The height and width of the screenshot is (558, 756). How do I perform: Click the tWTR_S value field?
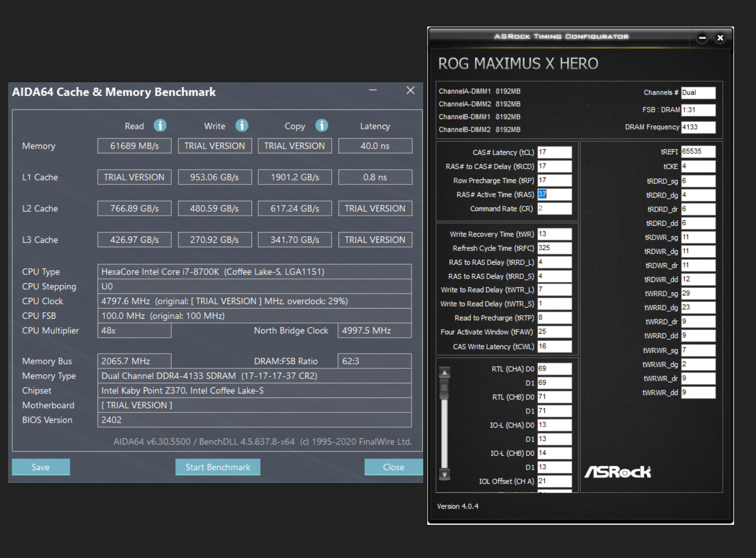555,304
